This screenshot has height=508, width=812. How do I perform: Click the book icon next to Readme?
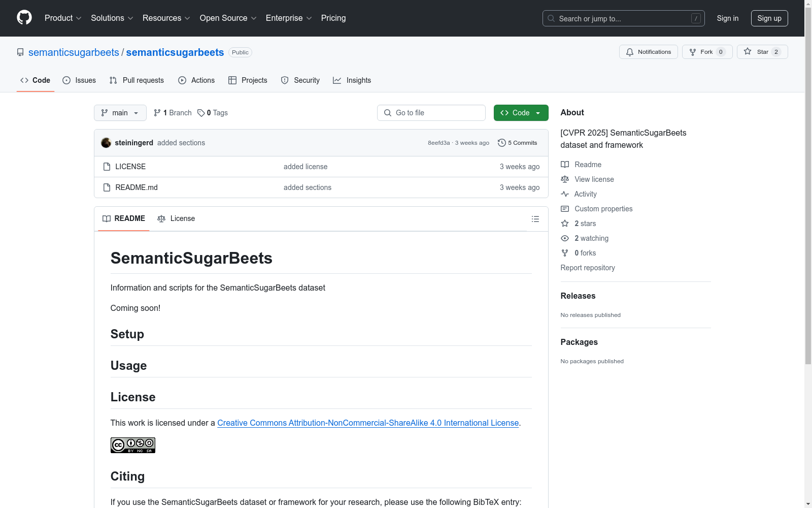(565, 165)
